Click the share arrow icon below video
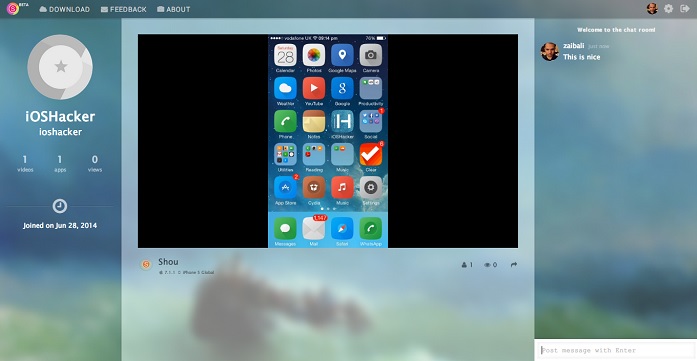The width and height of the screenshot is (697, 361). coord(514,265)
